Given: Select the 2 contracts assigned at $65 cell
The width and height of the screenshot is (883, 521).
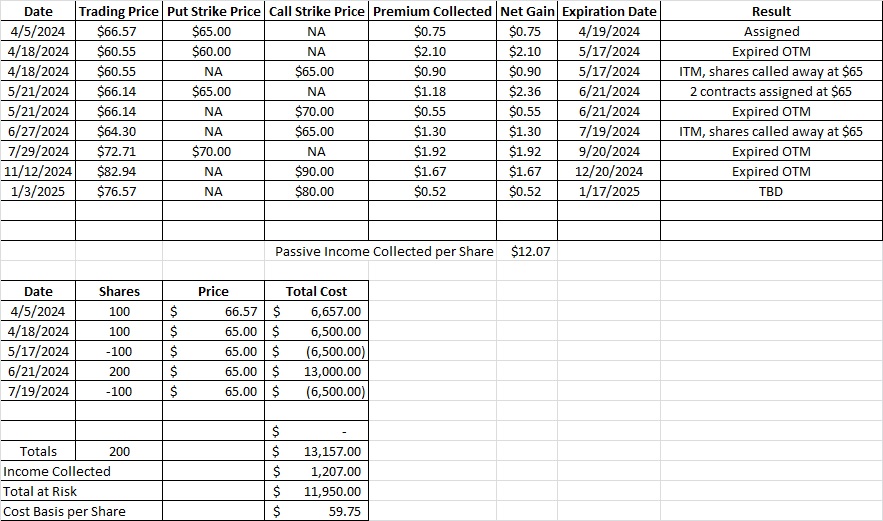Looking at the screenshot, I should [x=771, y=91].
